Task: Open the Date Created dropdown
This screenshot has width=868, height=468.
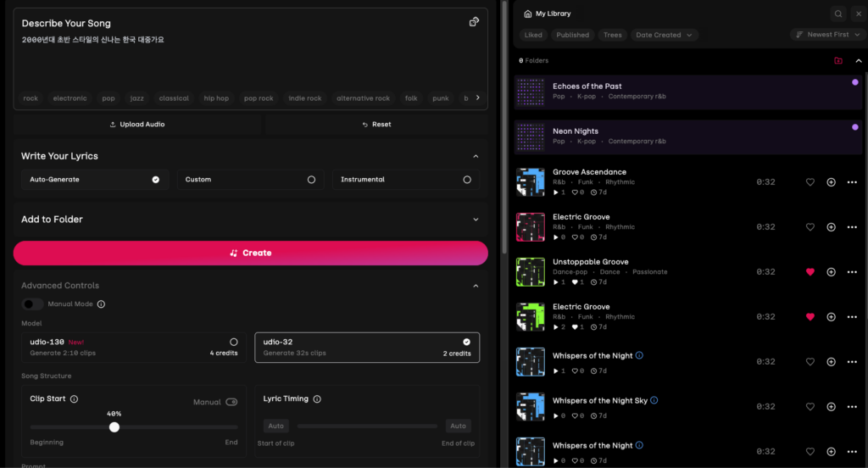Action: (664, 35)
